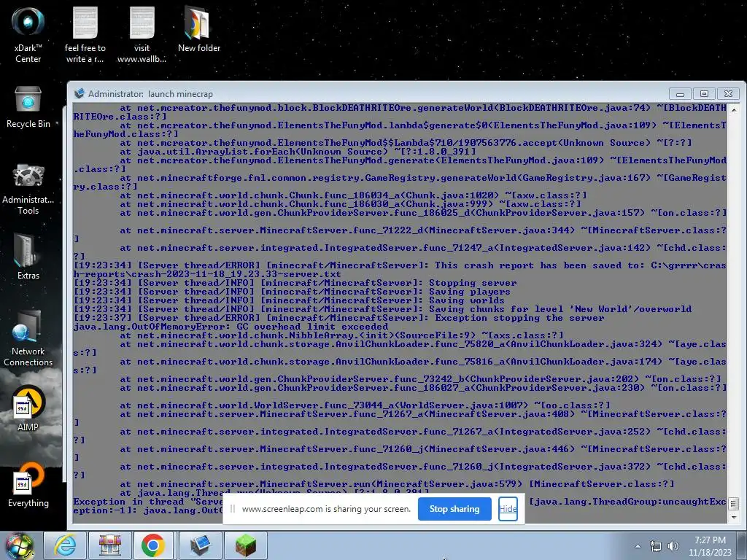Open the clock showing 7:27 PM
This screenshot has width=747, height=560.
pyautogui.click(x=710, y=546)
